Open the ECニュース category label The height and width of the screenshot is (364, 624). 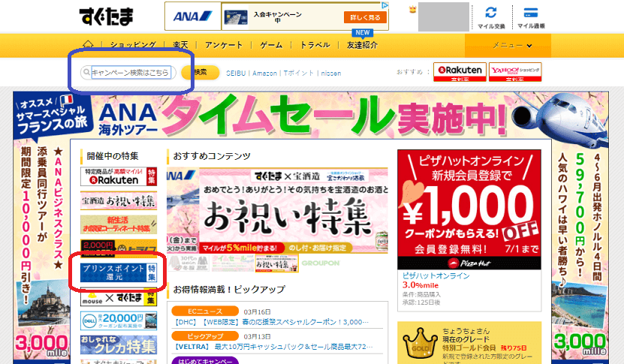pos(205,311)
